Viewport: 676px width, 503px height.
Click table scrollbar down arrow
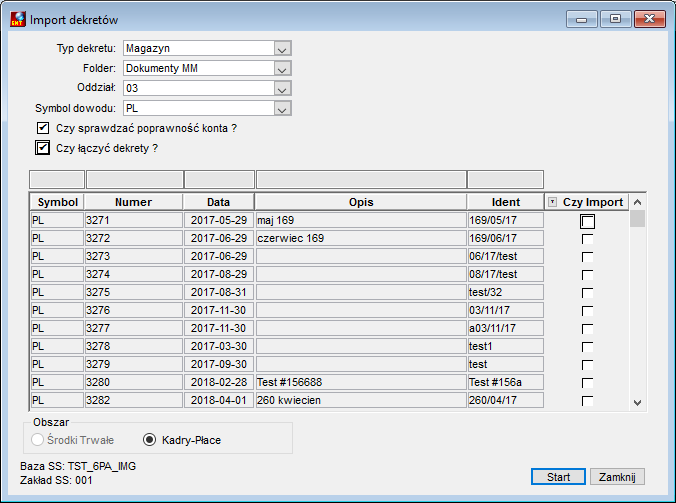(x=638, y=403)
